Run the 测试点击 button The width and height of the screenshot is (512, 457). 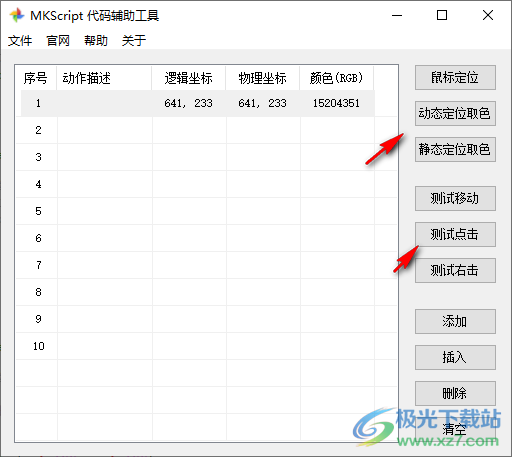(x=455, y=235)
